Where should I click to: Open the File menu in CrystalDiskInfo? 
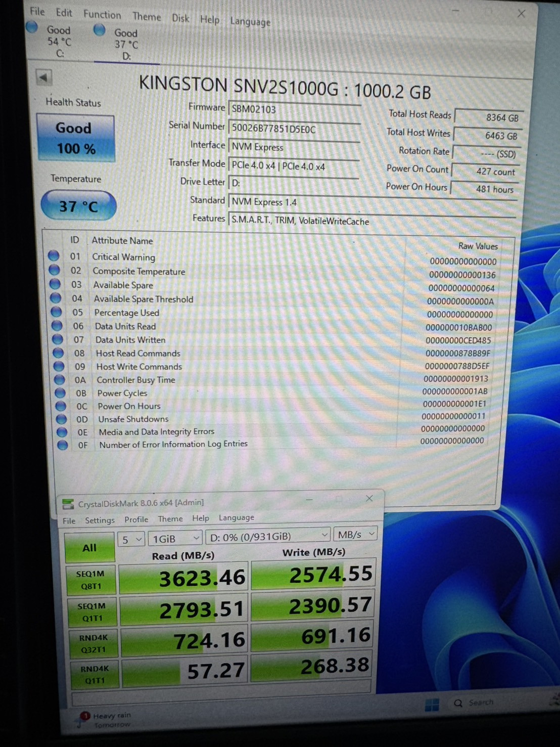37,11
